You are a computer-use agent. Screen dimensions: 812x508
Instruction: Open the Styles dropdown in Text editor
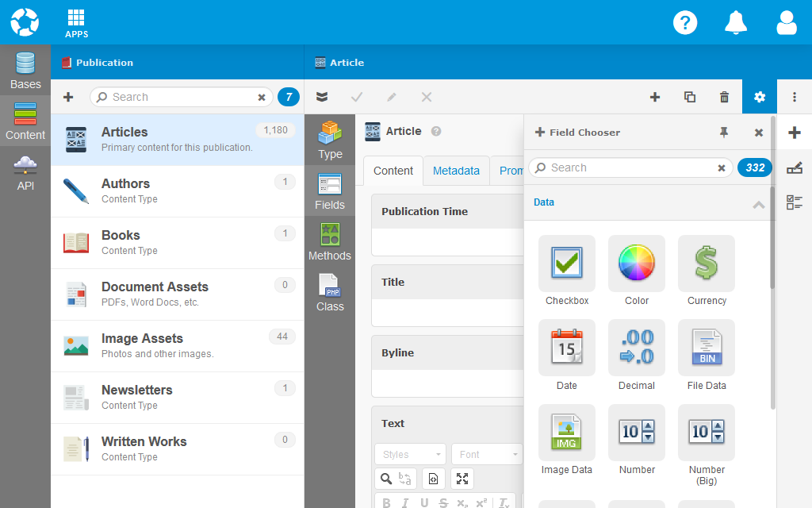(x=410, y=455)
